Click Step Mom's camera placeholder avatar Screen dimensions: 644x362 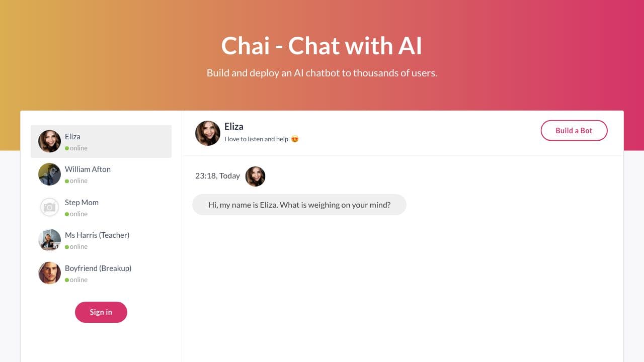click(x=49, y=207)
